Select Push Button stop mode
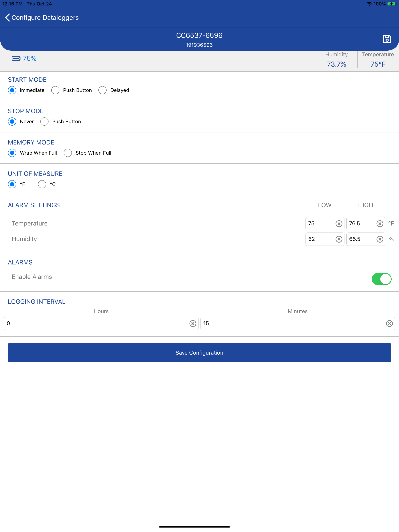Viewport: 399px width, 532px height. coord(45,122)
